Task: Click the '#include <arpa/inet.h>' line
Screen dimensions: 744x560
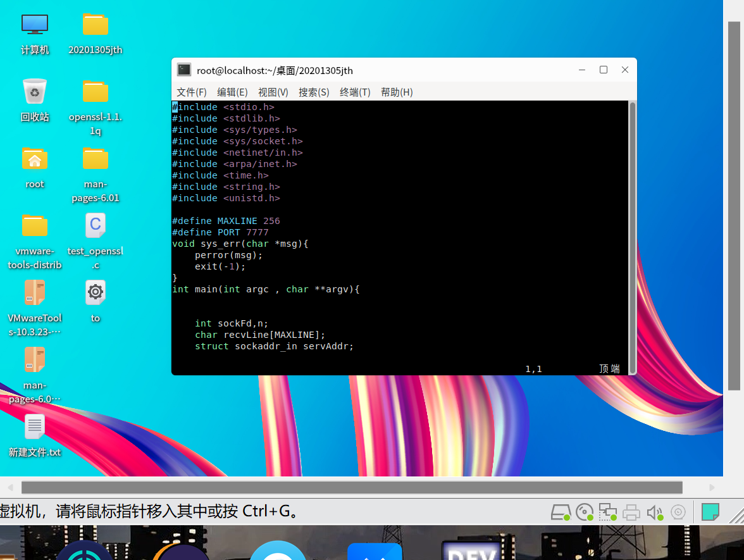Action: pos(234,164)
